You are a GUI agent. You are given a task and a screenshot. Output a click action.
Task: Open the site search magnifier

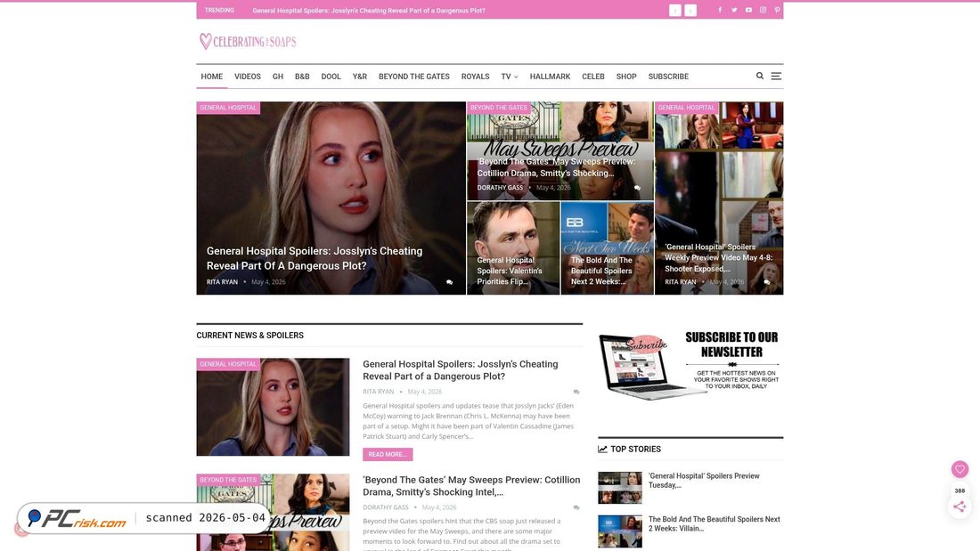(x=760, y=76)
